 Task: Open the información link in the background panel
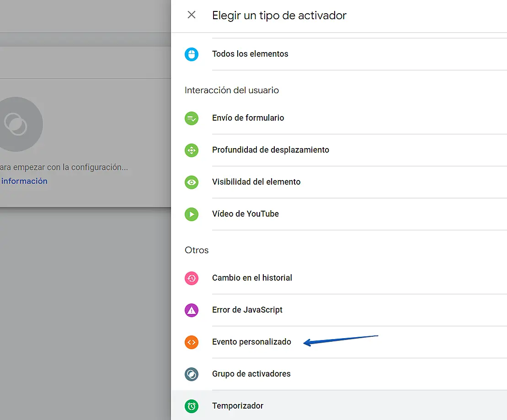tap(24, 181)
